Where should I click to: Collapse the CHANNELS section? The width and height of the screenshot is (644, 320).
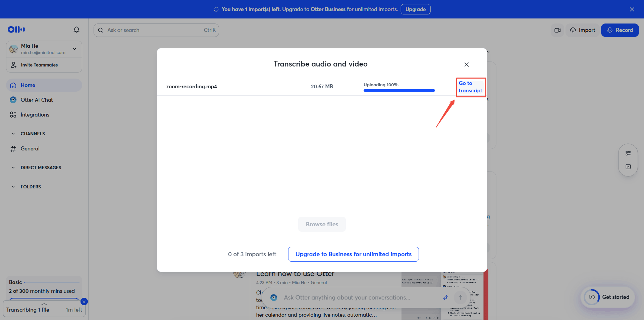[13, 133]
